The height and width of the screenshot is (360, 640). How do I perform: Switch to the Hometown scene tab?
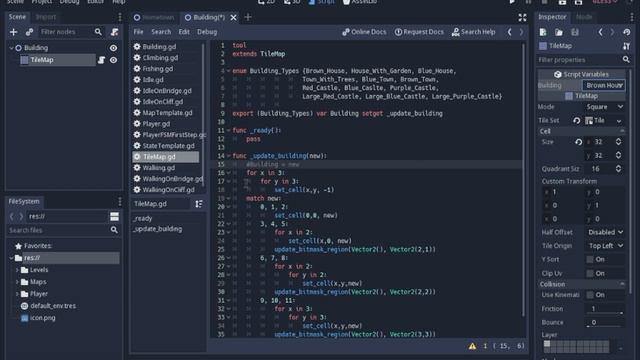click(154, 17)
